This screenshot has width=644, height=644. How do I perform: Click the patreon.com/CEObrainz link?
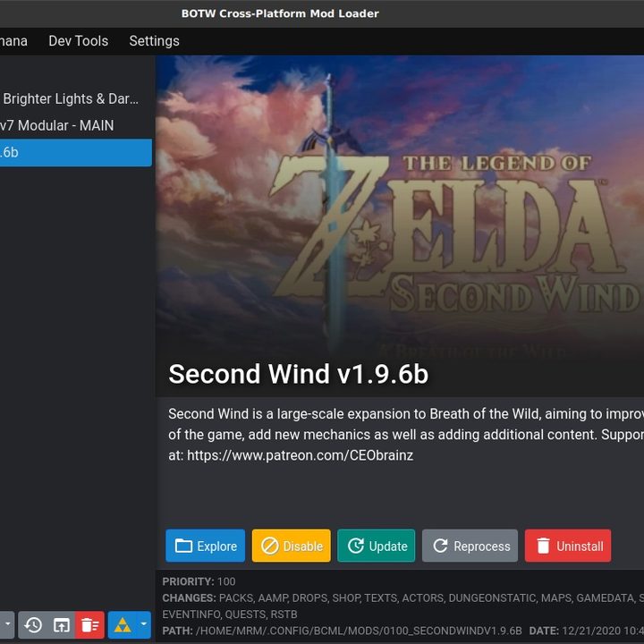click(x=301, y=455)
